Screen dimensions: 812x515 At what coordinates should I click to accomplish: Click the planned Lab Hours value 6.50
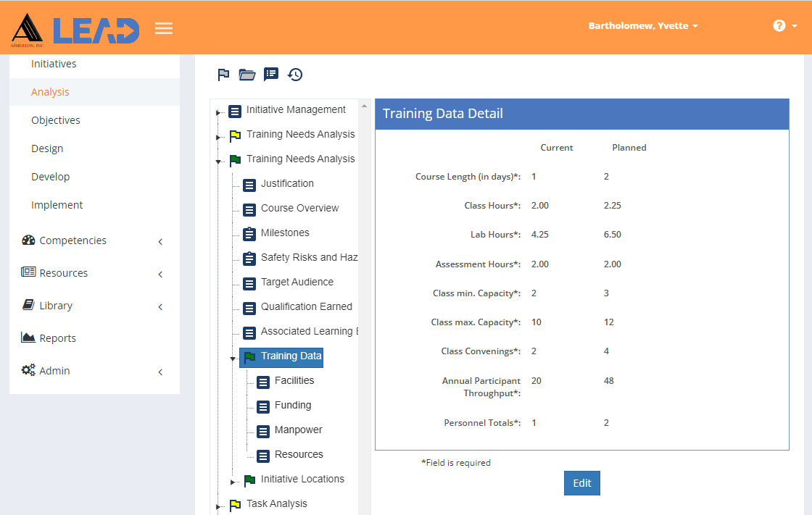point(612,235)
